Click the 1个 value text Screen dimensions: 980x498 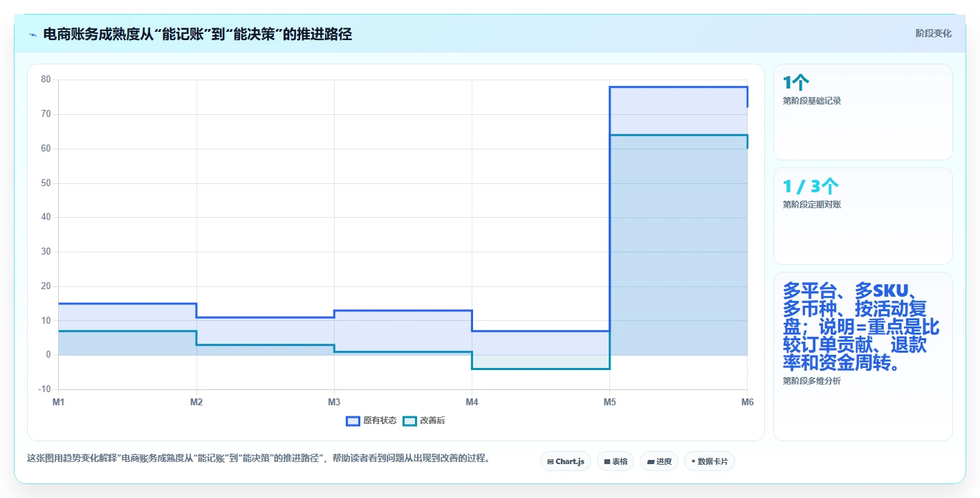pyautogui.click(x=796, y=83)
